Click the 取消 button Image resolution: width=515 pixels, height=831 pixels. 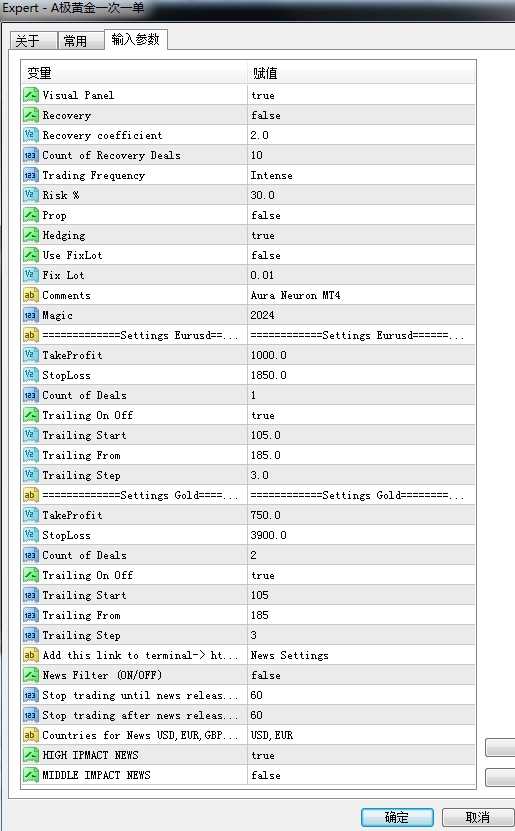(477, 817)
